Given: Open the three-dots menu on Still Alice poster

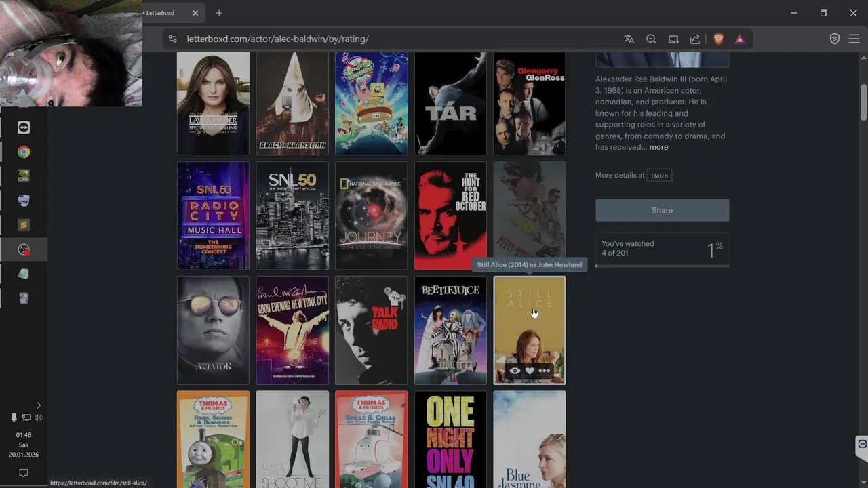Looking at the screenshot, I should (544, 371).
